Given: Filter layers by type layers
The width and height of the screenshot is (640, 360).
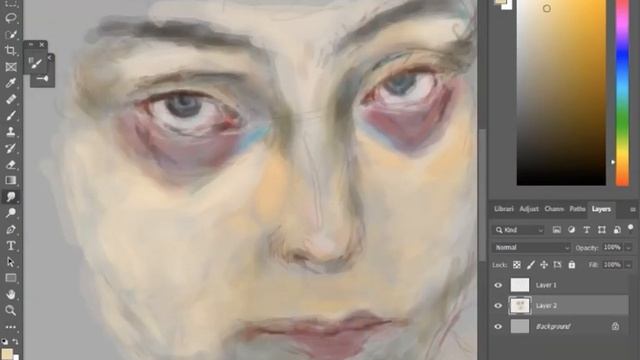Looking at the screenshot, I should point(587,230).
